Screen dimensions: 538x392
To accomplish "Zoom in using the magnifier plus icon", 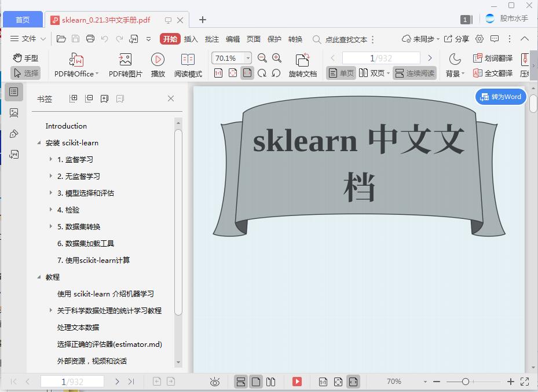I will tap(276, 58).
